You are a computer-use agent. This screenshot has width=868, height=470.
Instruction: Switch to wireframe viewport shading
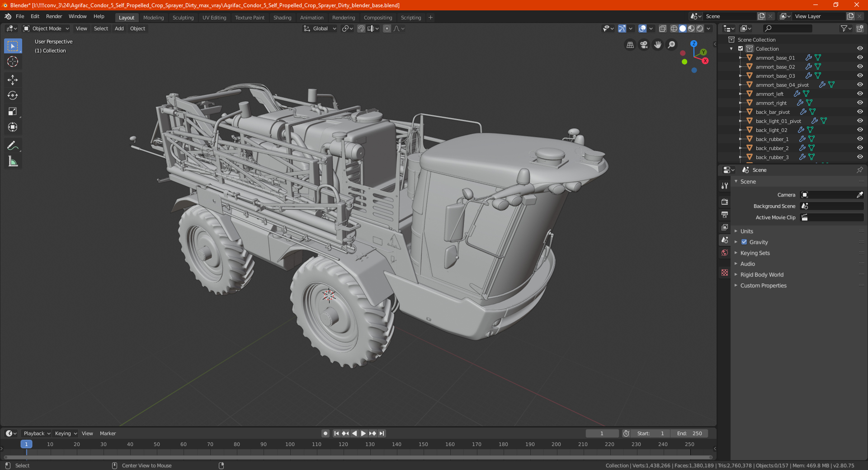674,28
